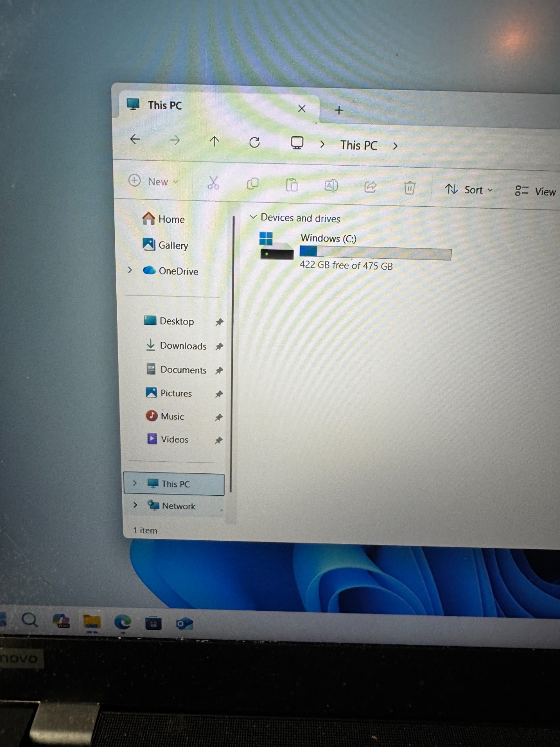Go back with the left arrow
Viewport: 560px width, 747px height.
pyautogui.click(x=135, y=139)
